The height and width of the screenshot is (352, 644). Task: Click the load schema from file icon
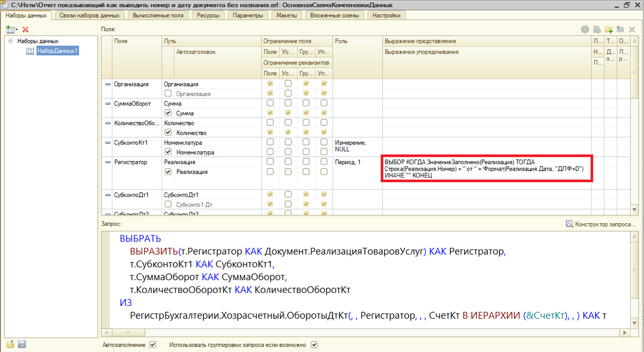coord(10,344)
